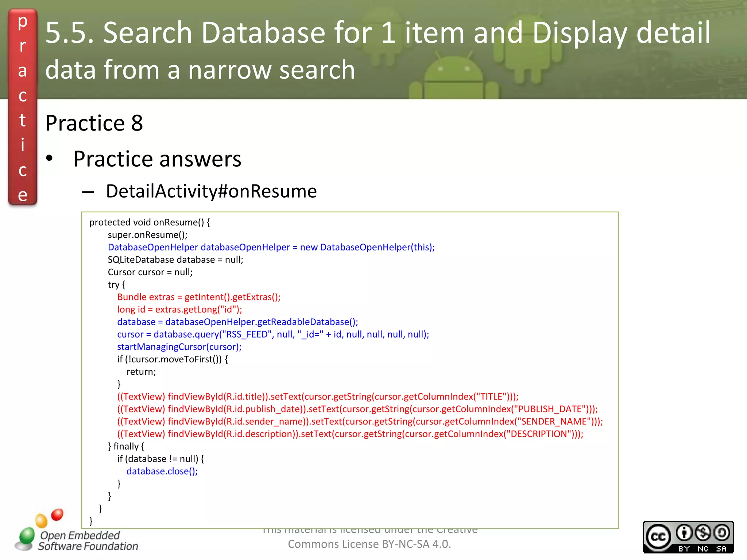Click the 'Practice 8' heading

pos(94,123)
